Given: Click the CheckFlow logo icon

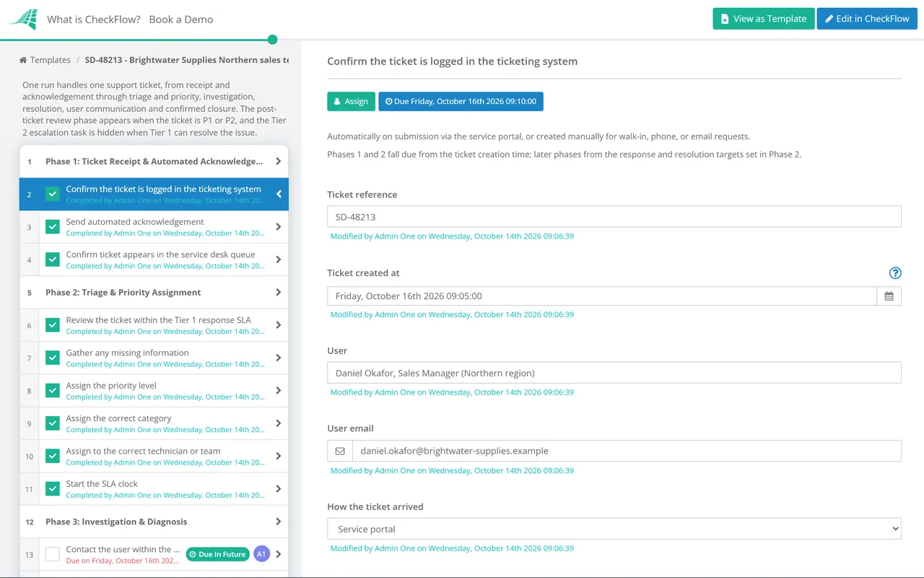Looking at the screenshot, I should coord(22,20).
